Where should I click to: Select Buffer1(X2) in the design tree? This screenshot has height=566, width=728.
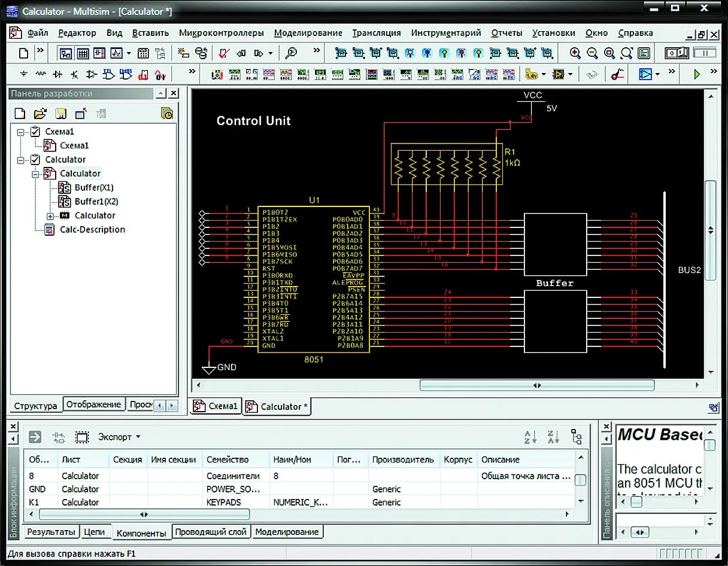click(x=96, y=202)
